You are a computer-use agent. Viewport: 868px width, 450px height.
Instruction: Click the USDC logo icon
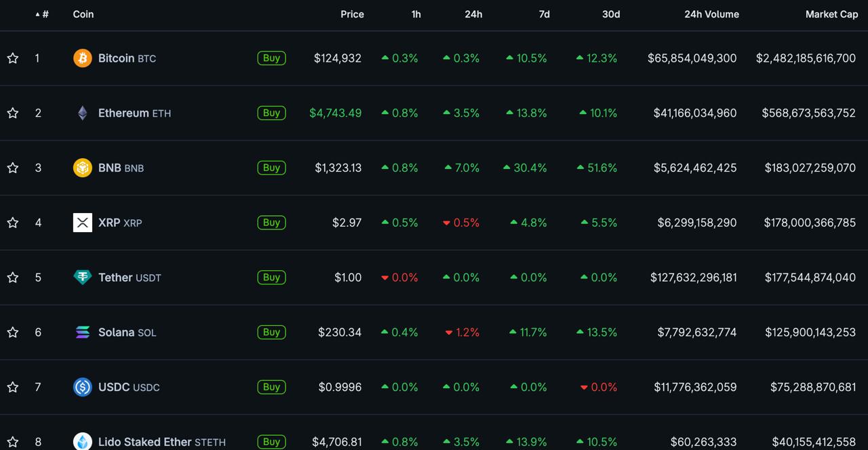[82, 387]
